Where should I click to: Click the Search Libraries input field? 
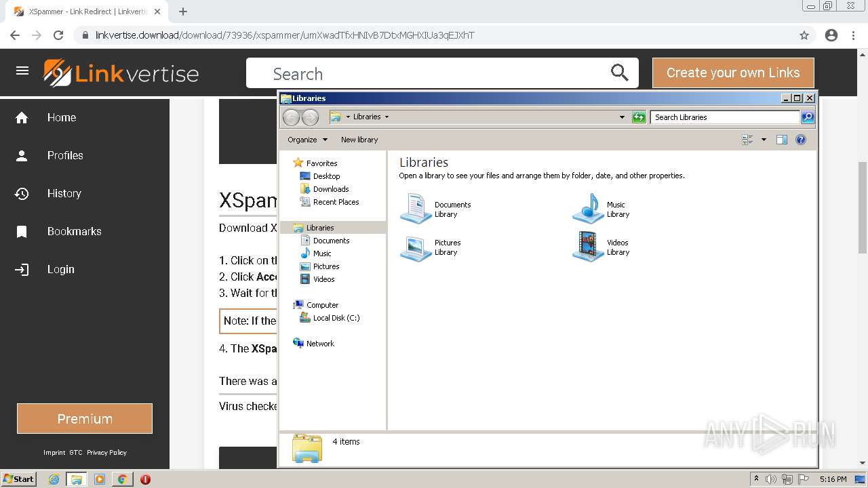point(725,117)
